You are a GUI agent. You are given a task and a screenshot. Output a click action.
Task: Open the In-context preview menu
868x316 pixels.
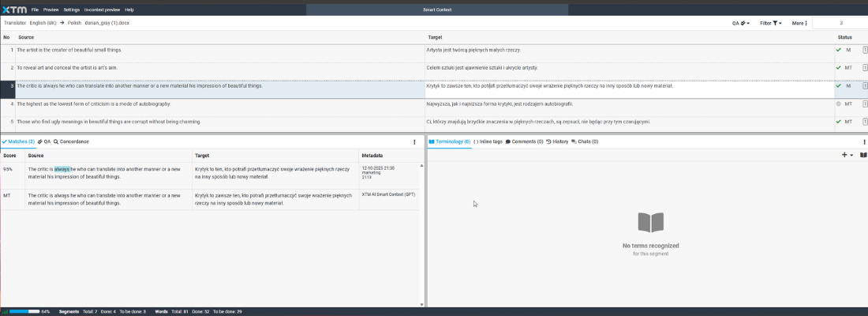[102, 9]
